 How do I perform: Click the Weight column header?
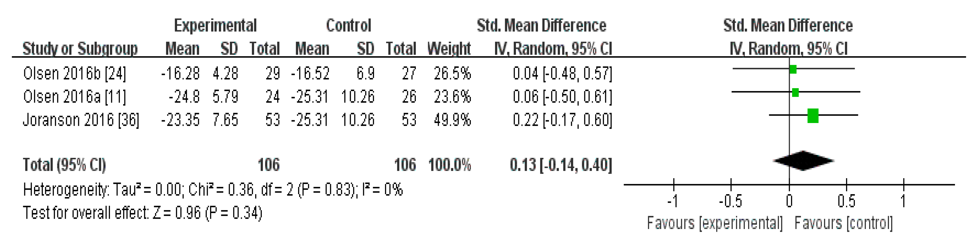tap(449, 49)
